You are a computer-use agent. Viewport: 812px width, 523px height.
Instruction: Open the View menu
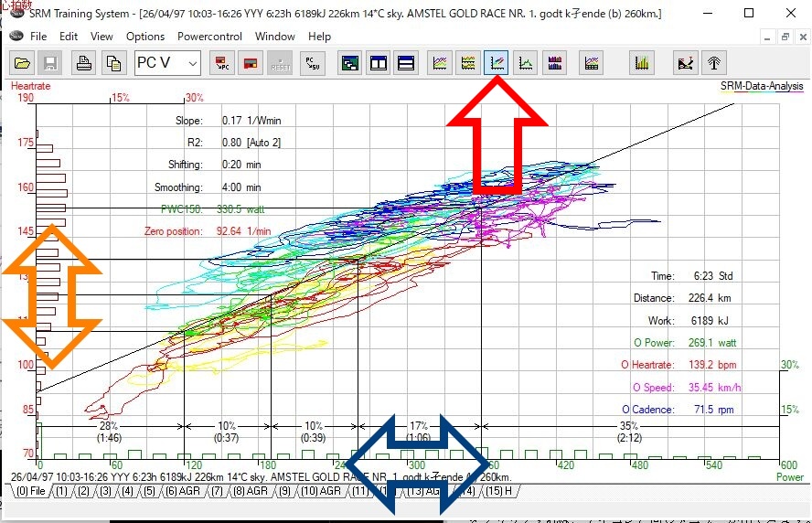tap(101, 37)
